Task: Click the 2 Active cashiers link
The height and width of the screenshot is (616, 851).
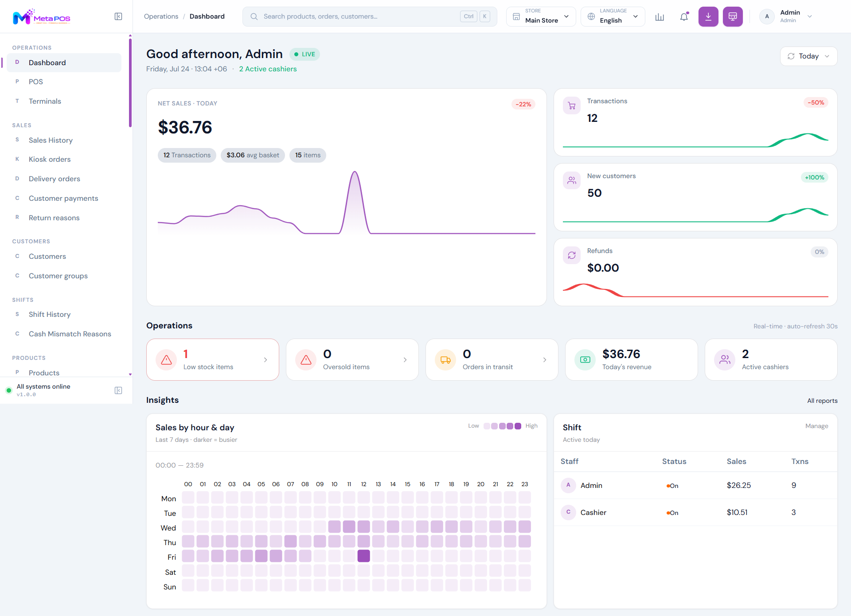Action: point(268,69)
